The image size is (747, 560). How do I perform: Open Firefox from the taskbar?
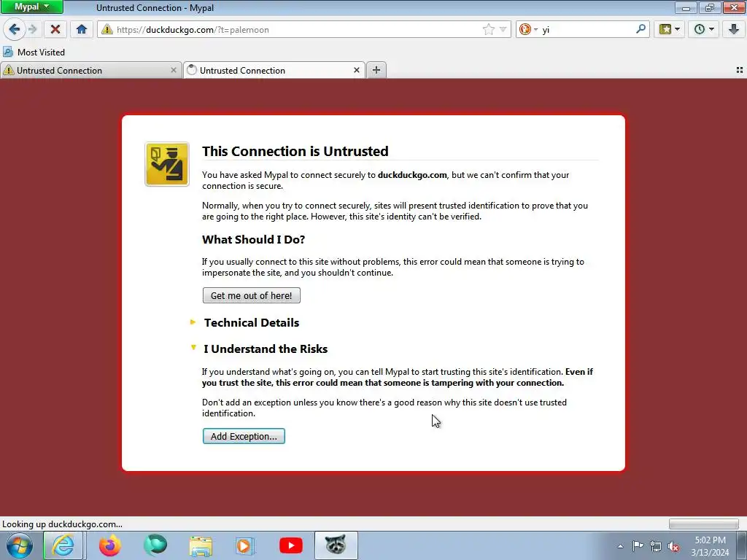[x=109, y=545]
